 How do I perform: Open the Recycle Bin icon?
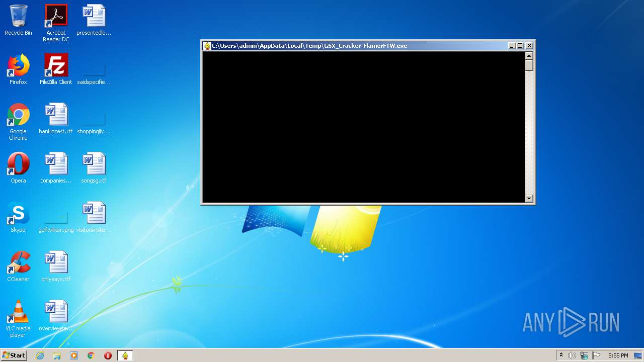tap(18, 20)
